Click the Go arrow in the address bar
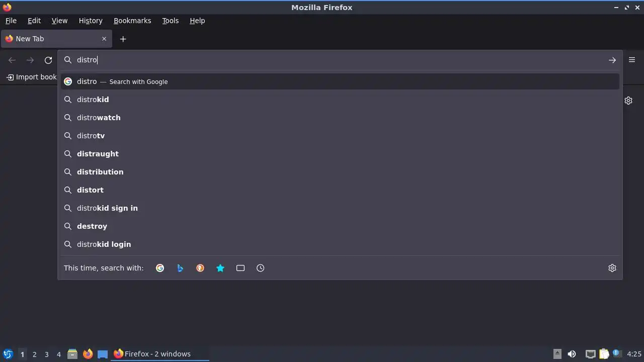 point(612,60)
